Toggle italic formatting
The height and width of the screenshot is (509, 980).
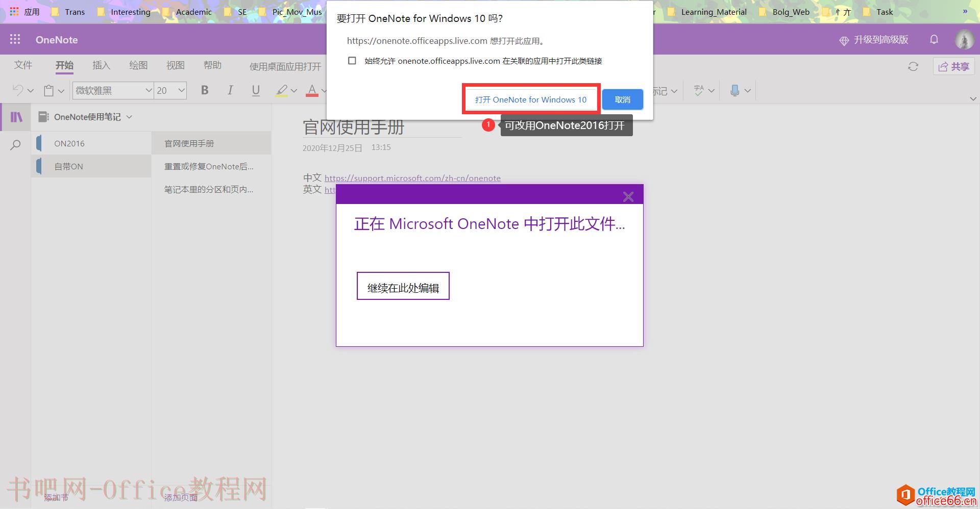pyautogui.click(x=230, y=90)
